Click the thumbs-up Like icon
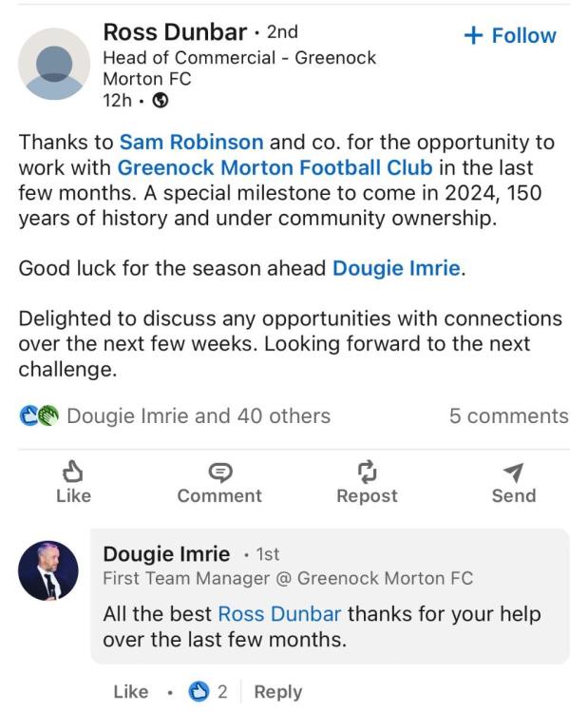 click(73, 471)
